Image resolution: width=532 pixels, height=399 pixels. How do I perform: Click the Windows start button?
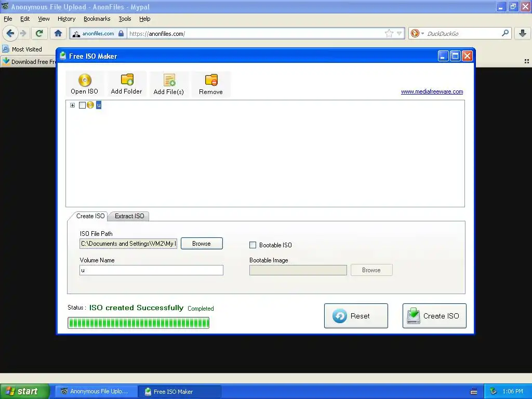click(x=24, y=392)
